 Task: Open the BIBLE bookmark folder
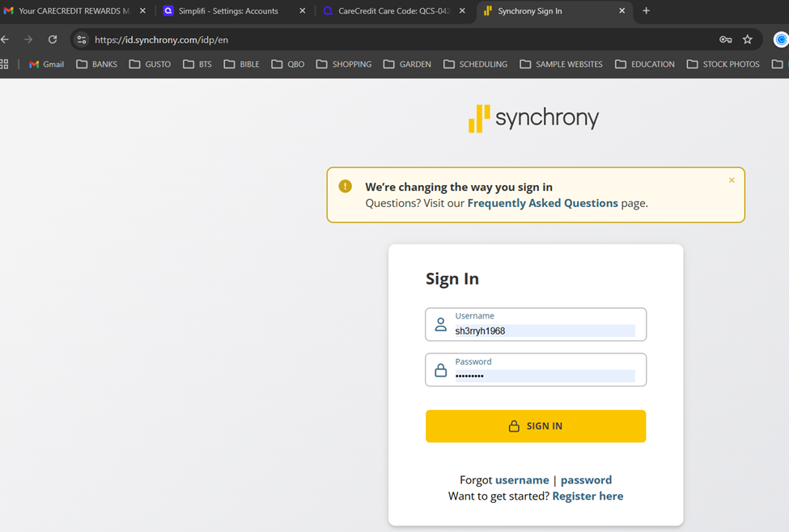coord(241,64)
